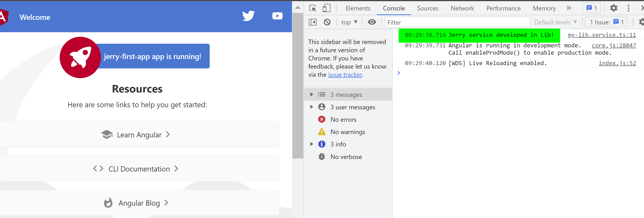Hide console sidebar panel icon
644x218 pixels.
(313, 22)
